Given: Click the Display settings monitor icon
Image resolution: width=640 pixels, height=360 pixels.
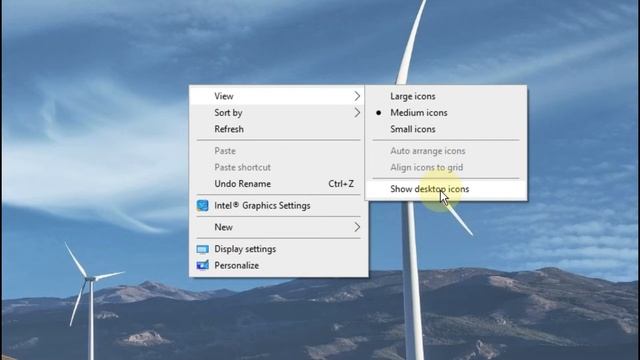Looking at the screenshot, I should point(202,249).
